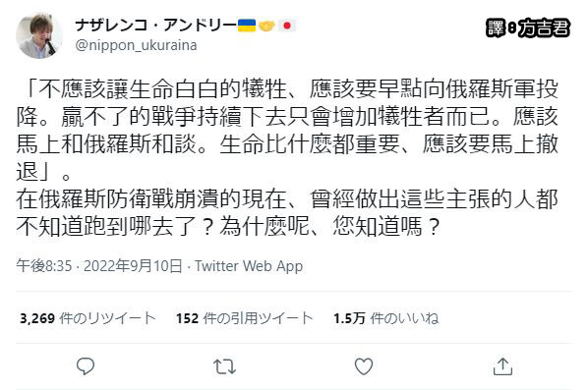Open the author's profile photo
The width and height of the screenshot is (588, 390).
[x=39, y=35]
